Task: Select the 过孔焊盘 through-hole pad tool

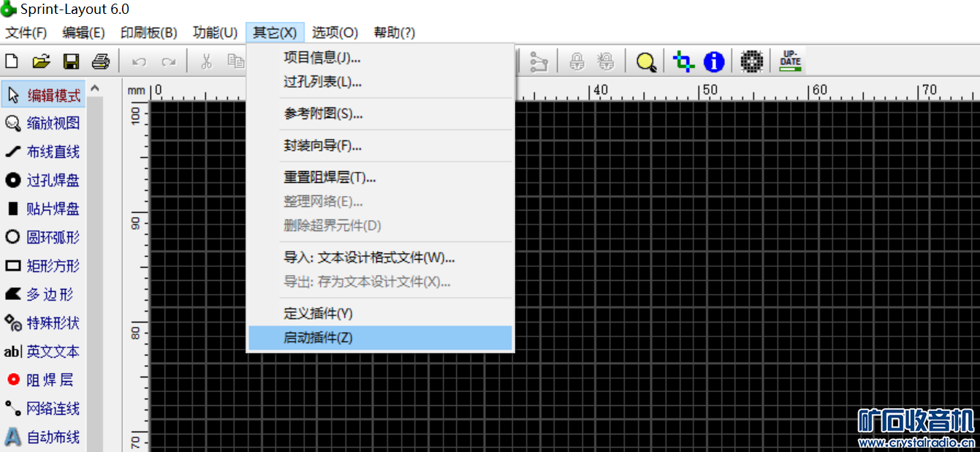Action: tap(43, 181)
